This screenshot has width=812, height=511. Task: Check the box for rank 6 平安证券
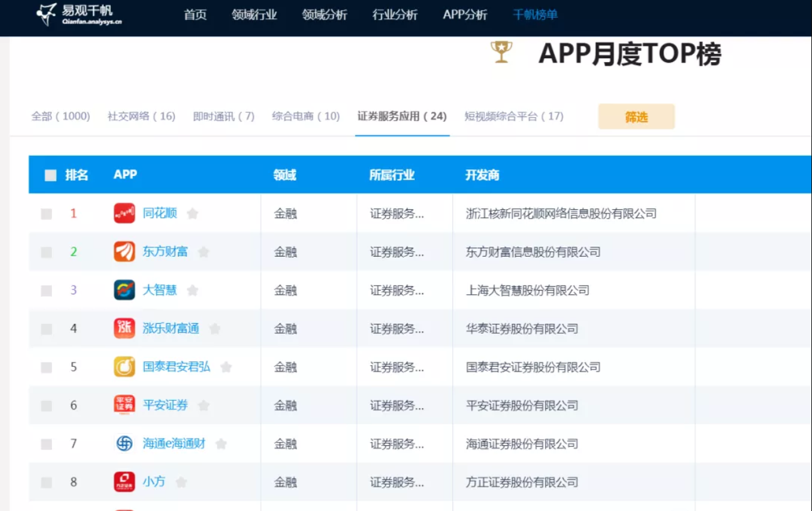46,406
